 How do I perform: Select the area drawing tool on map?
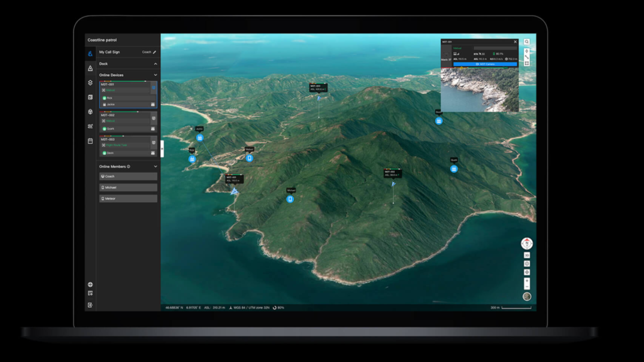pyautogui.click(x=526, y=63)
